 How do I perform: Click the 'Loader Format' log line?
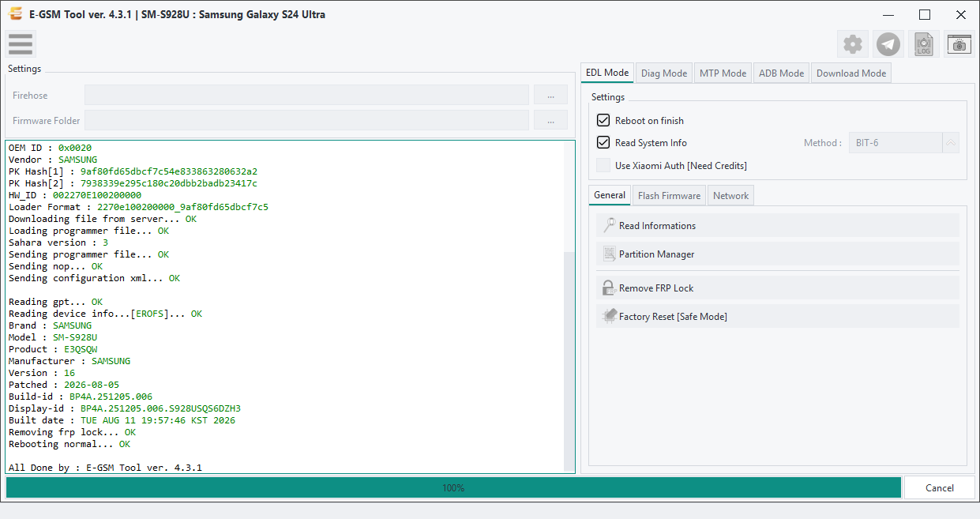tap(138, 207)
